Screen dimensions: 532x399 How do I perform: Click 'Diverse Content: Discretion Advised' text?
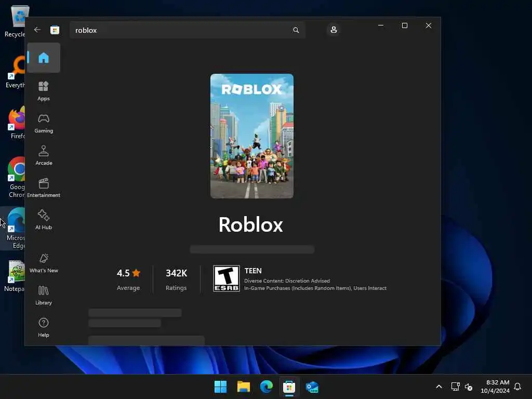pos(287,281)
